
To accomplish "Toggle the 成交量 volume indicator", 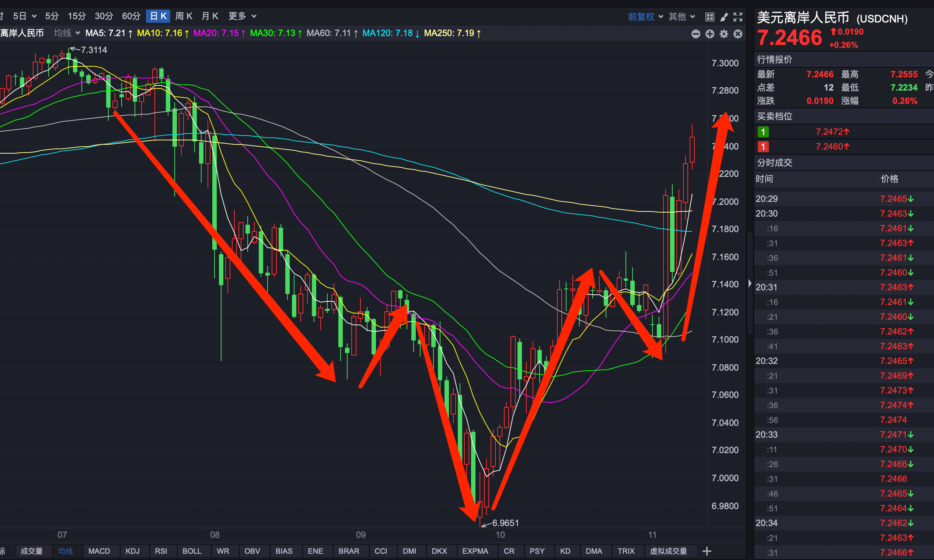I will [x=31, y=551].
